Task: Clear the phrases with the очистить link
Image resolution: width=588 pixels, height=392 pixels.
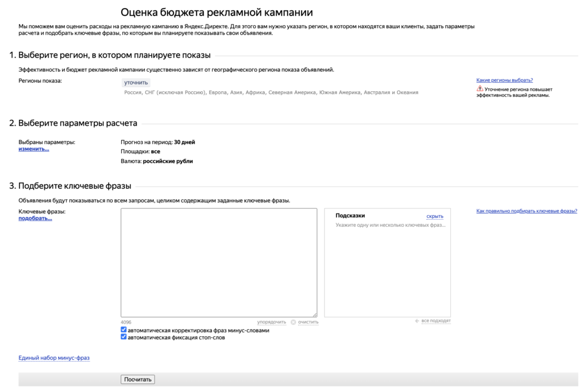Action: click(x=308, y=322)
